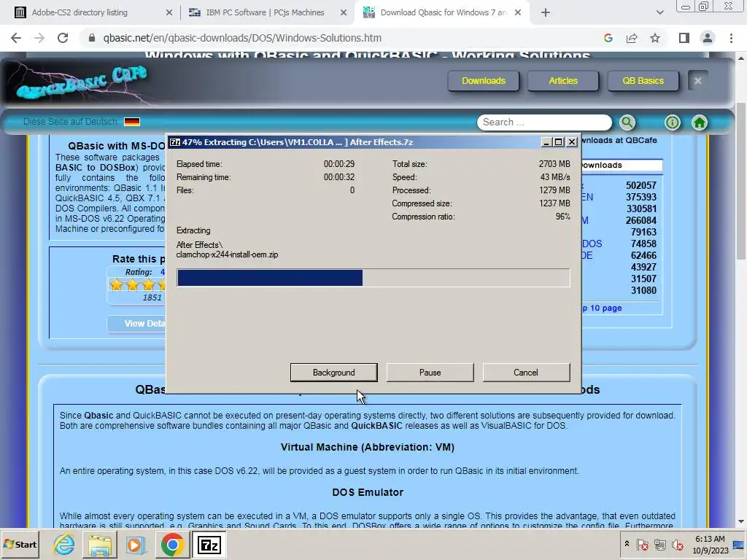The width and height of the screenshot is (747, 560).
Task: Click download count 375393
Action: pos(640,197)
